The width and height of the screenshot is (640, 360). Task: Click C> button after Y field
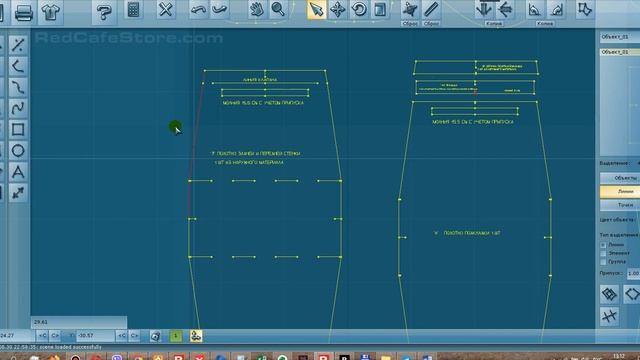(x=134, y=336)
